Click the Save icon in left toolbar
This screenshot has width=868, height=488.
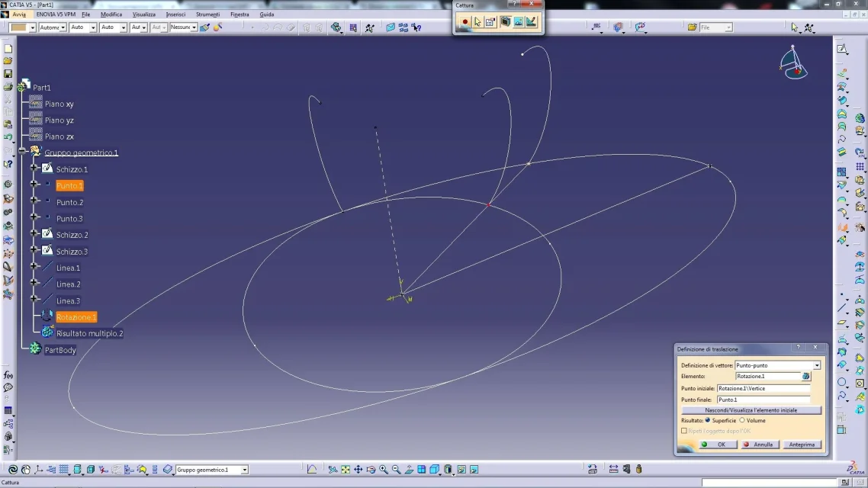pos(8,74)
